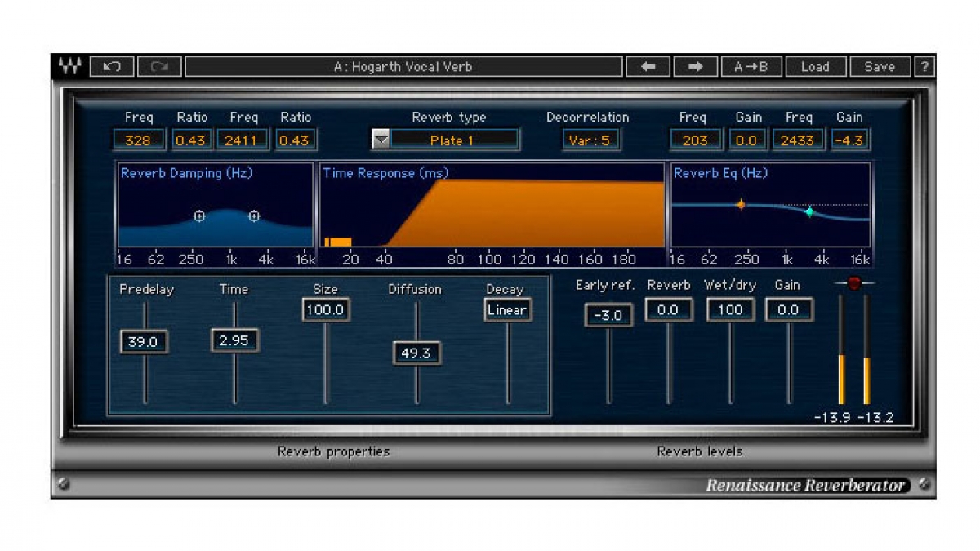
Task: Click the output Gain slider handle 0.0
Action: pyautogui.click(x=789, y=309)
